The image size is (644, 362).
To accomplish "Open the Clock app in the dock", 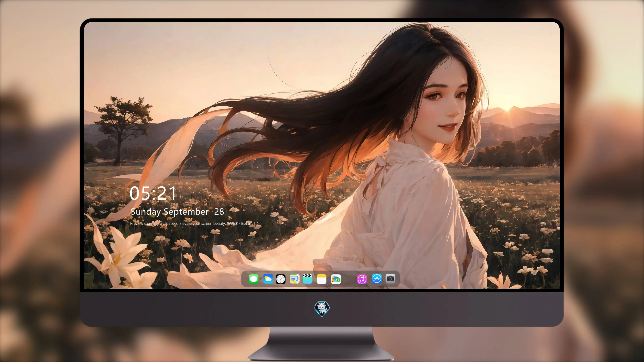I will (281, 279).
